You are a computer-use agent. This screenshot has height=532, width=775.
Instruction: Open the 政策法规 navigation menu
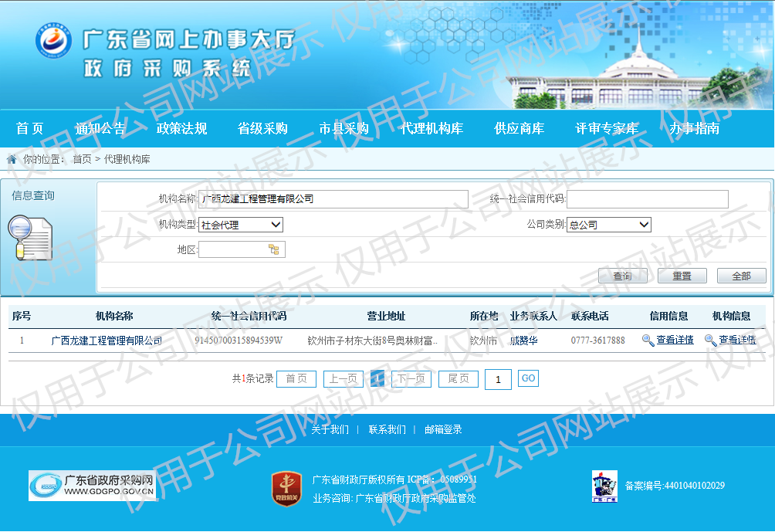(x=182, y=128)
